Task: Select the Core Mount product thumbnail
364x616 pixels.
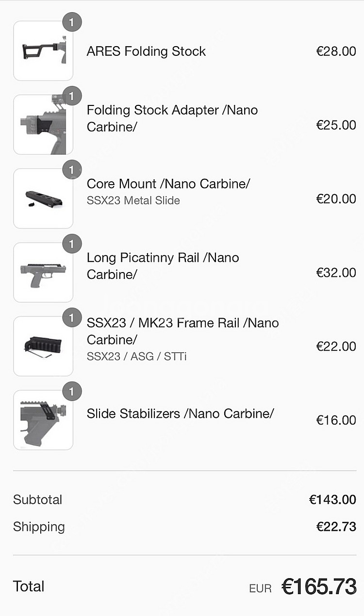Action: [x=43, y=199]
